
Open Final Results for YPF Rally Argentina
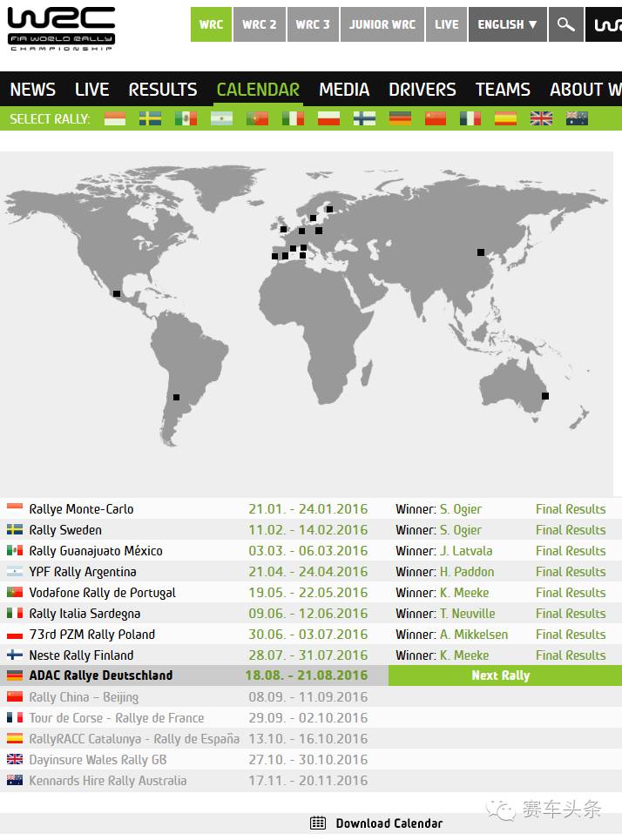coord(571,572)
